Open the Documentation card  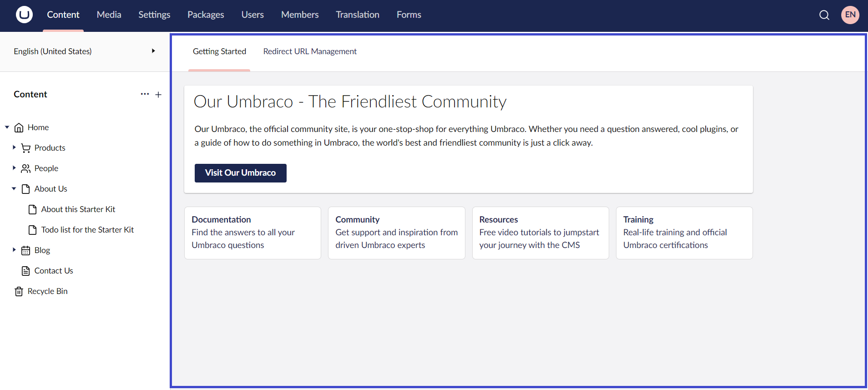click(252, 233)
